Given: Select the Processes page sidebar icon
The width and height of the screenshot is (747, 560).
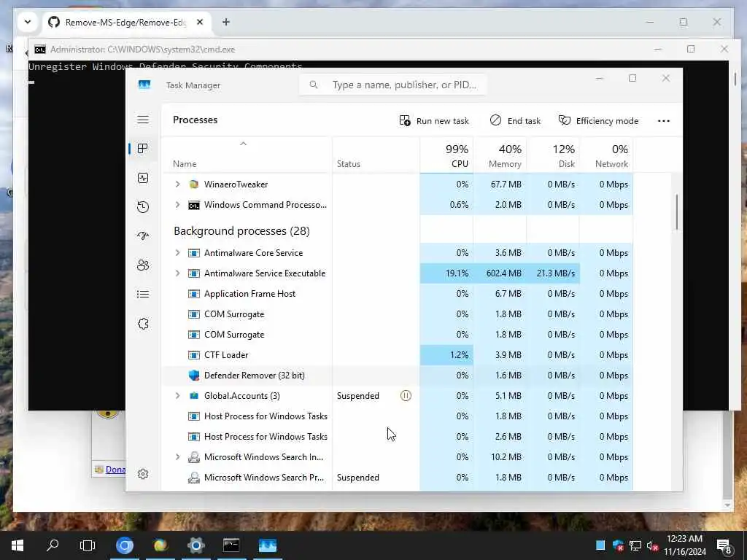Looking at the screenshot, I should point(142,149).
